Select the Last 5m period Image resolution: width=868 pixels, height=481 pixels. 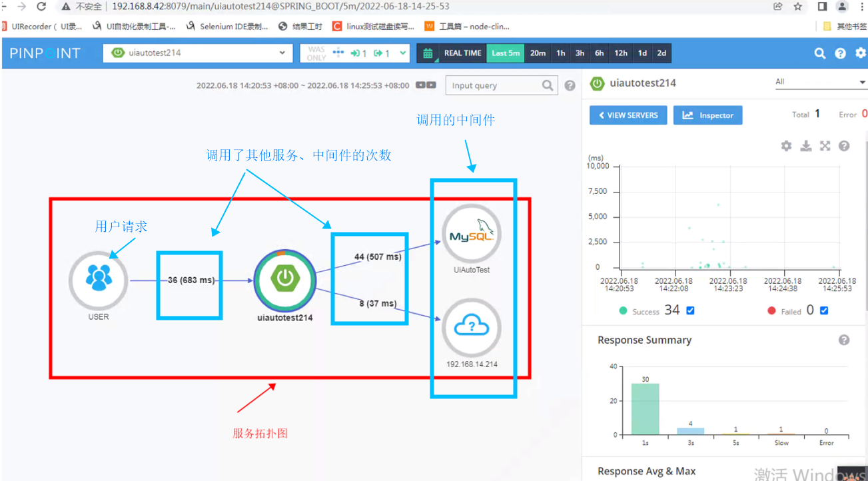(x=506, y=53)
